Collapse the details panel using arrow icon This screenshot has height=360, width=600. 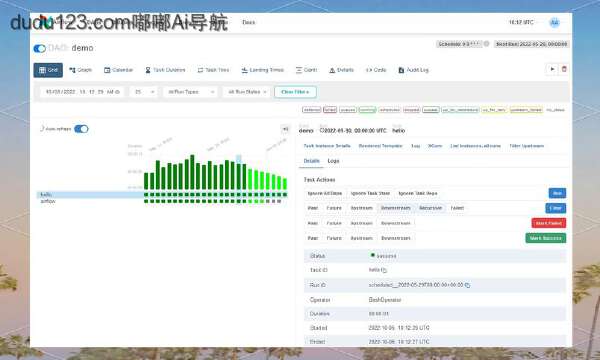(285, 129)
